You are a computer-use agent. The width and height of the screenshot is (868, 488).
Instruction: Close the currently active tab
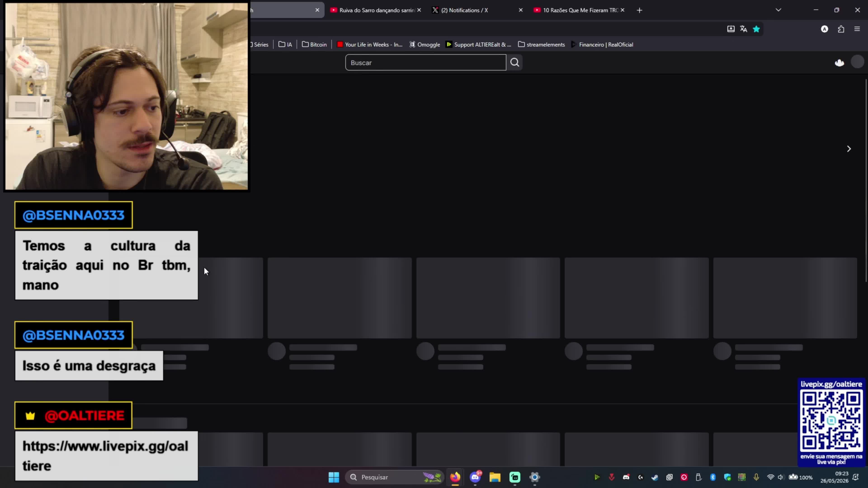click(x=317, y=10)
